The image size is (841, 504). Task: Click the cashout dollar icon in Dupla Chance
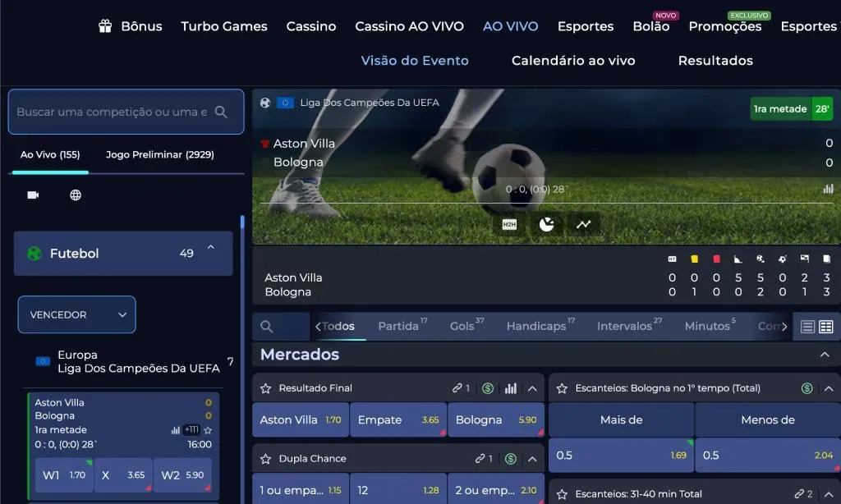pyautogui.click(x=511, y=459)
